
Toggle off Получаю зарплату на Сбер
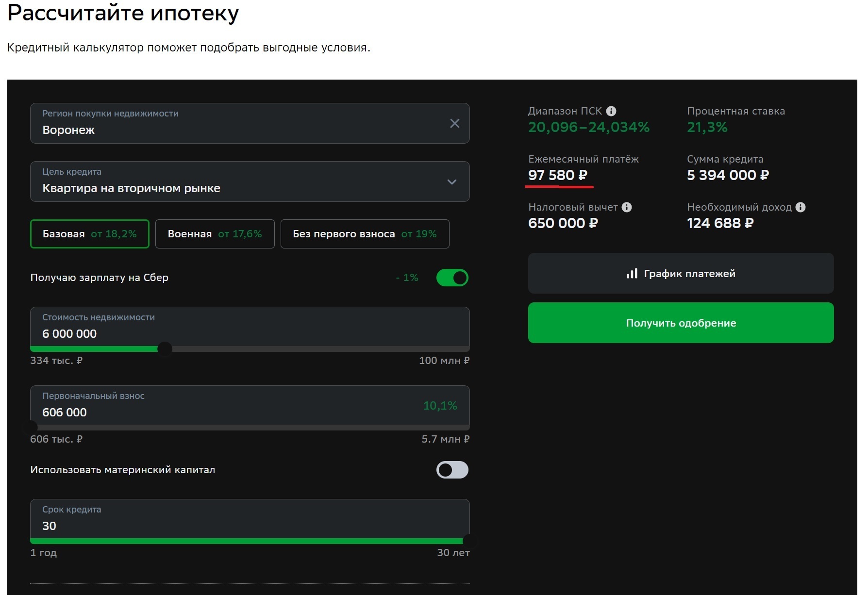[x=452, y=278]
